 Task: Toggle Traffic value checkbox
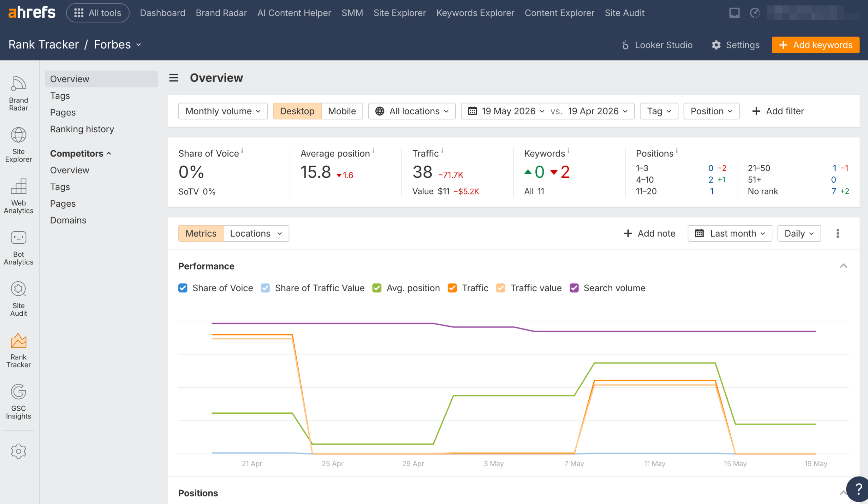coord(501,288)
